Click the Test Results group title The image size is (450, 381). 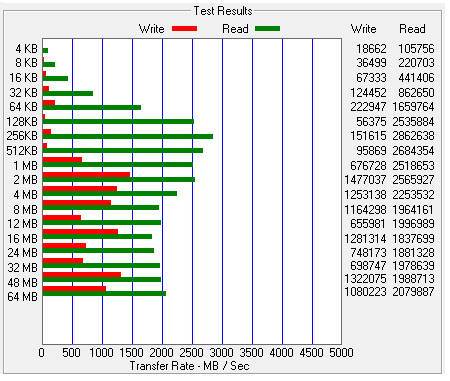coord(223,11)
